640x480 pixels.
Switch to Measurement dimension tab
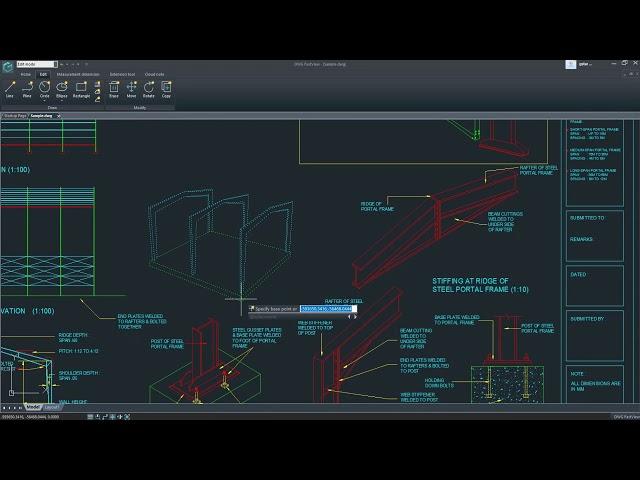77,74
